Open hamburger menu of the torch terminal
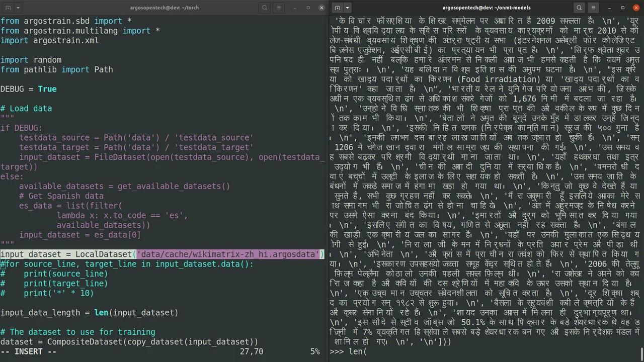 280,8
